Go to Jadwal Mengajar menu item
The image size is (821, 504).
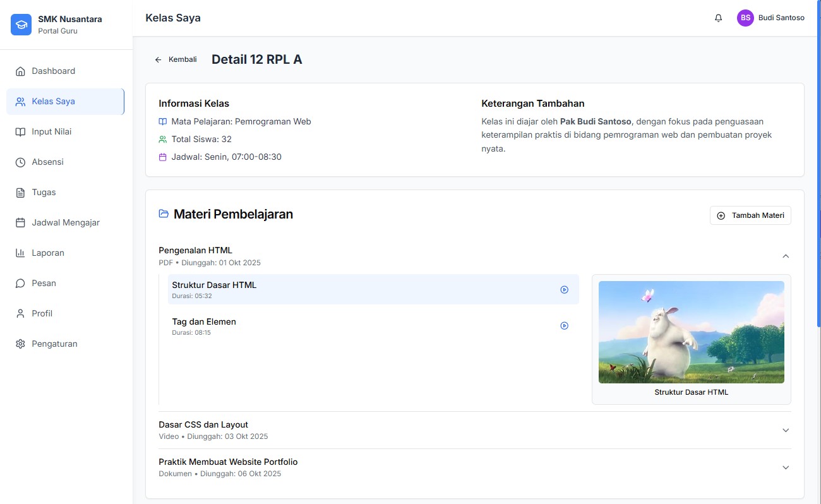pos(66,223)
